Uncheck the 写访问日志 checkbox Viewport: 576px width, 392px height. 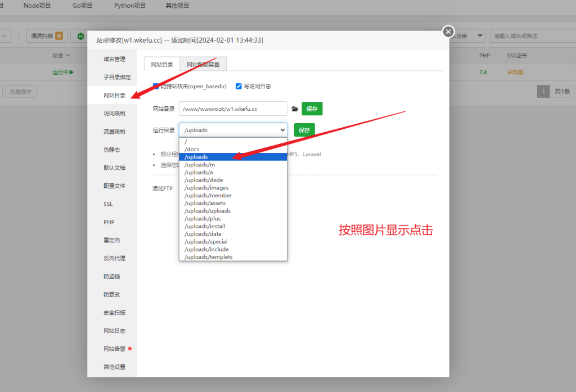pos(238,87)
